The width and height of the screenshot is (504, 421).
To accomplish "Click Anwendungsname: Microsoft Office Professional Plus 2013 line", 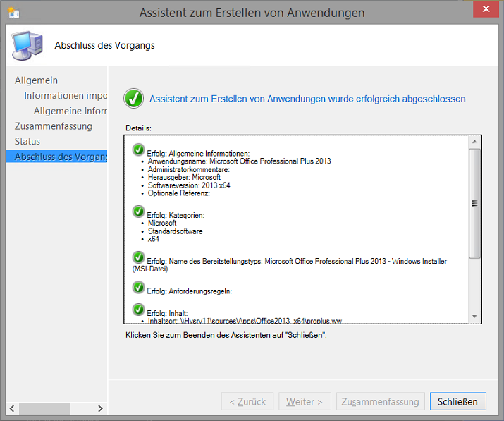I will click(x=239, y=161).
